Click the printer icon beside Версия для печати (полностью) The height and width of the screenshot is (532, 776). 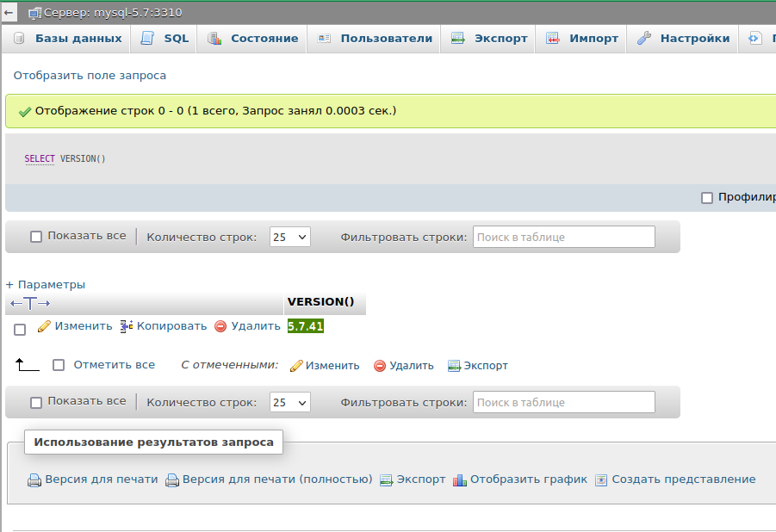[172, 480]
